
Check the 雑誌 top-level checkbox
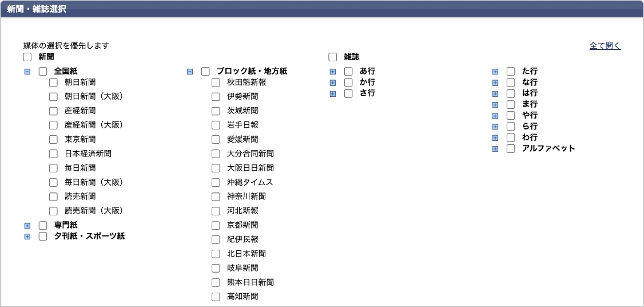click(333, 57)
